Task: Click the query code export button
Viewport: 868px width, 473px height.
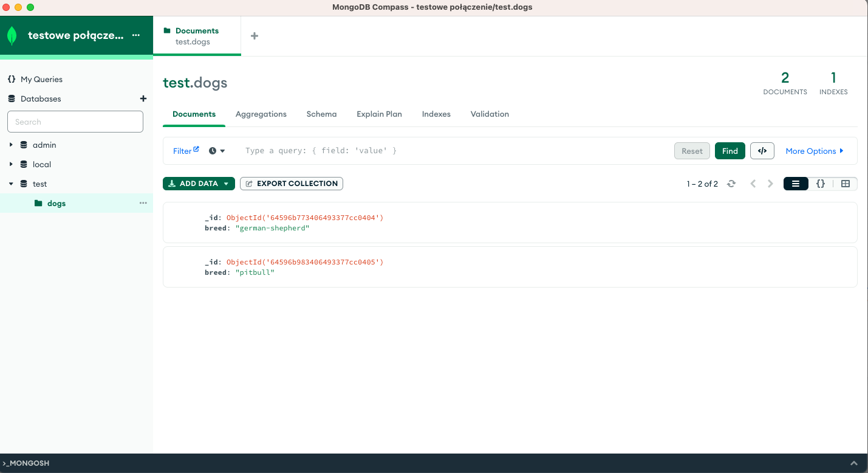Action: [x=762, y=151]
